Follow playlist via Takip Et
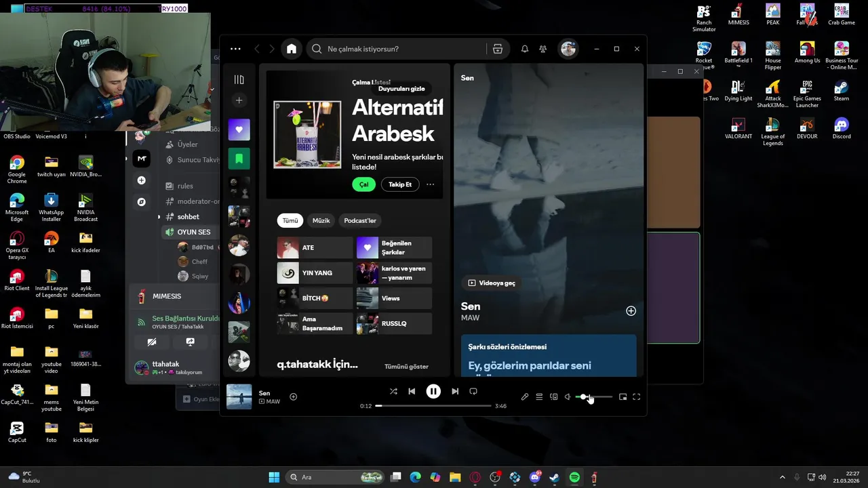Image resolution: width=868 pixels, height=488 pixels. click(400, 184)
